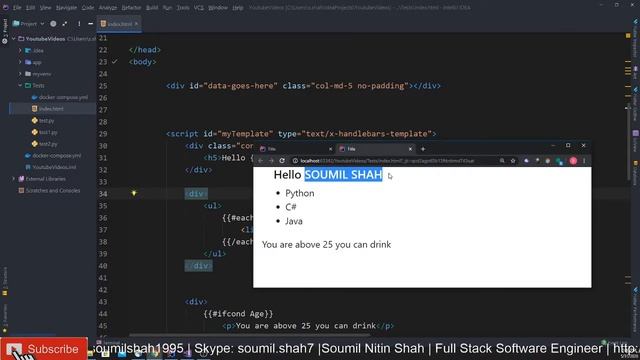
Task: Open the browser three-dot menu
Action: coord(584,161)
